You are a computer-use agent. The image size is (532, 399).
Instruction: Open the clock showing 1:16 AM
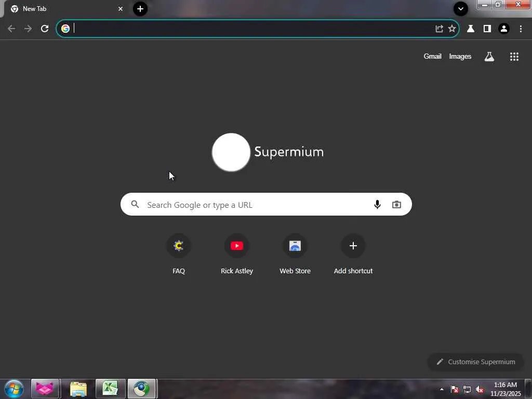coord(505,389)
